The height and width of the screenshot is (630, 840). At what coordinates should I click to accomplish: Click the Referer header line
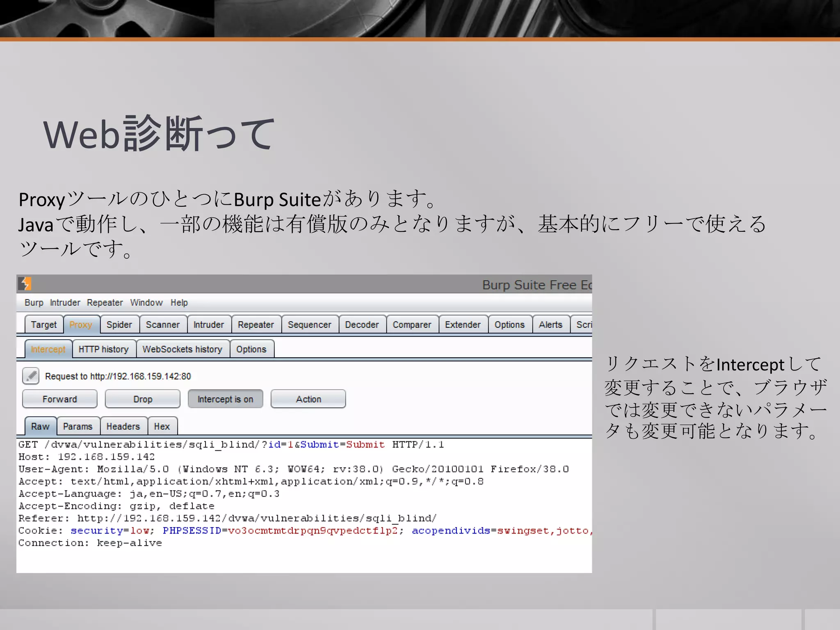pyautogui.click(x=228, y=518)
